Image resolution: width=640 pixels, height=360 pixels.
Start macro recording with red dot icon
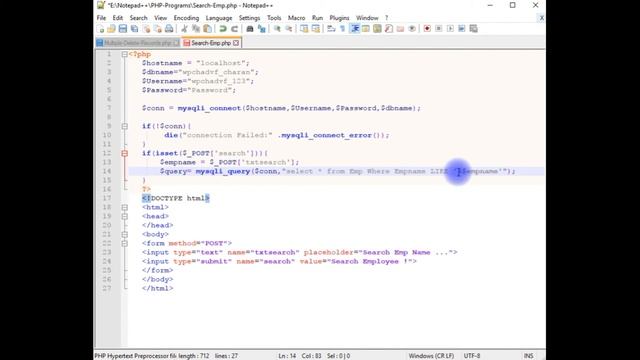tap(427, 29)
